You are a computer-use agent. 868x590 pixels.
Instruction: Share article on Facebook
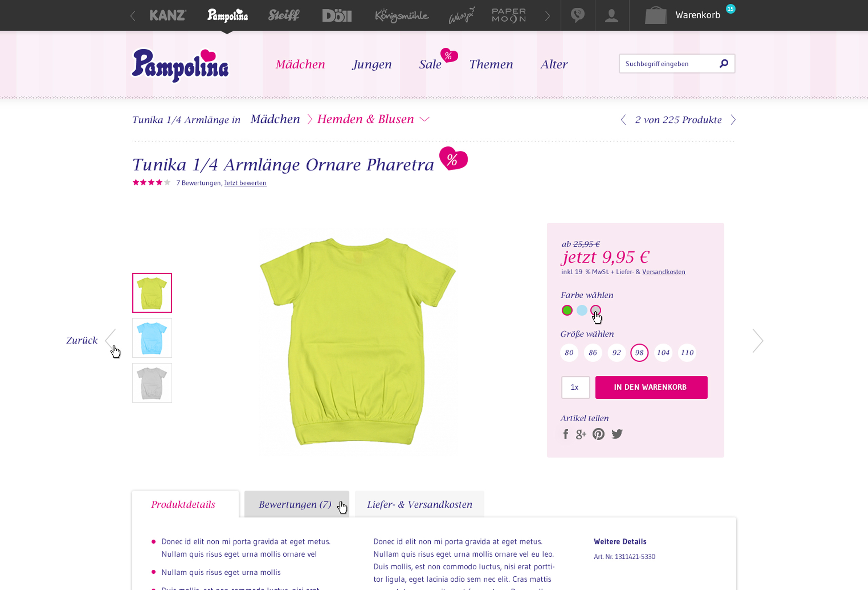566,434
